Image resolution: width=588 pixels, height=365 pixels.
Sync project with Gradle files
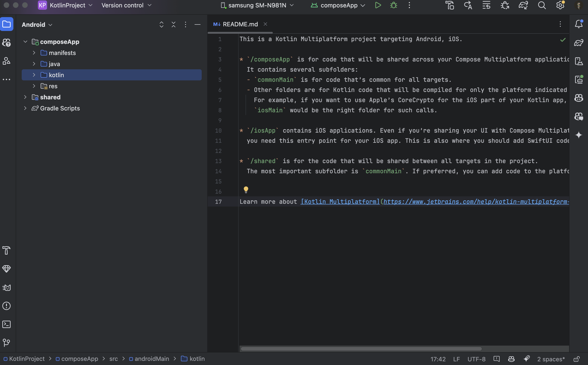pyautogui.click(x=523, y=5)
